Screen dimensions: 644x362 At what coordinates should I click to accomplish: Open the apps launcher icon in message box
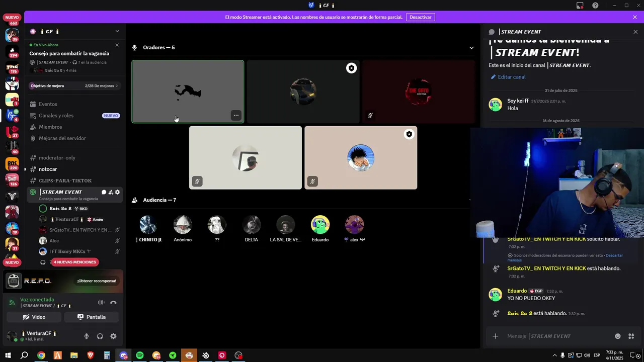click(631, 336)
